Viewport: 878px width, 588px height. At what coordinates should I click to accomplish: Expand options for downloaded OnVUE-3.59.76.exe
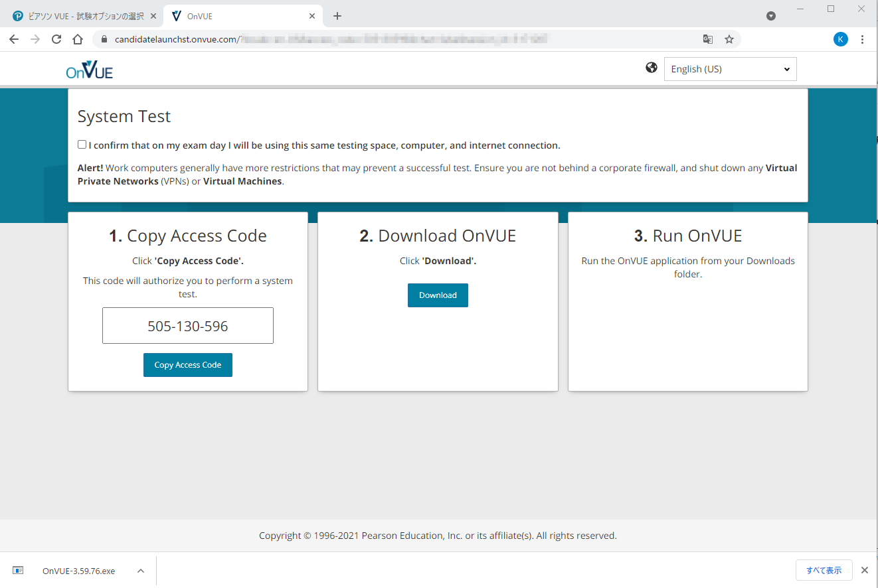pyautogui.click(x=141, y=571)
